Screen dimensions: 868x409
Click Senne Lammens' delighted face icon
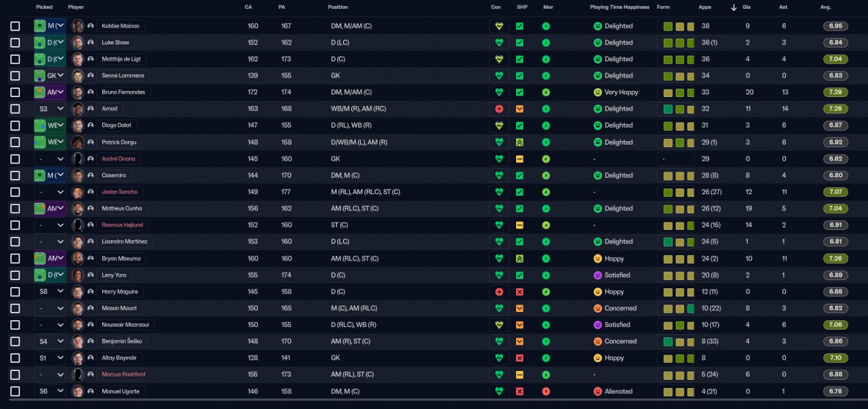coord(597,75)
